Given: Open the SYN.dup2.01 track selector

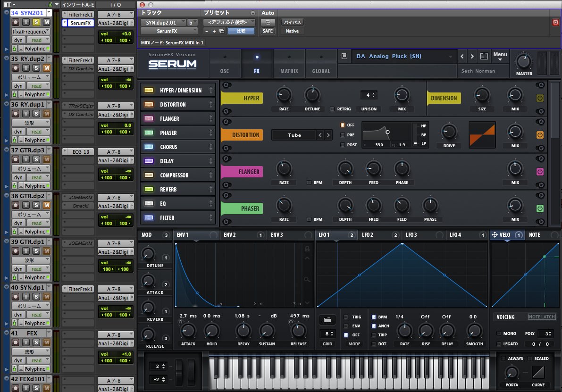Looking at the screenshot, I should tap(163, 22).
